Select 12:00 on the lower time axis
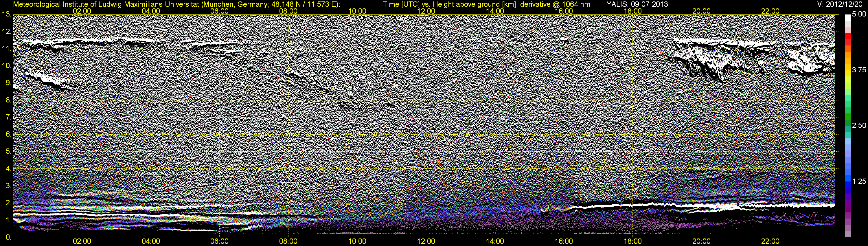The image size is (868, 246). click(426, 241)
